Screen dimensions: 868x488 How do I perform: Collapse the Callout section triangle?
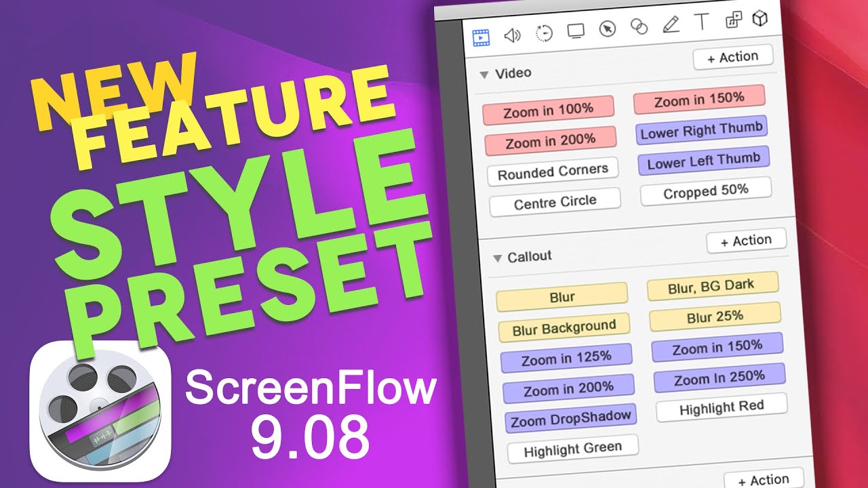(497, 258)
